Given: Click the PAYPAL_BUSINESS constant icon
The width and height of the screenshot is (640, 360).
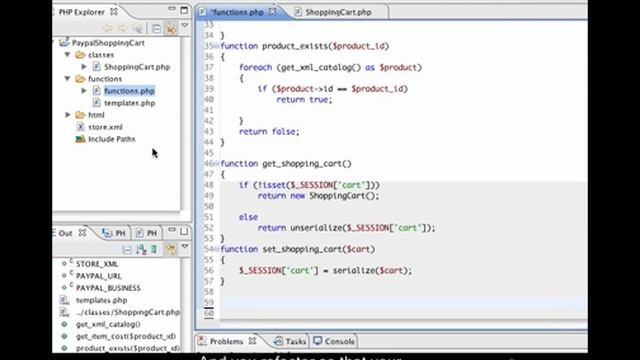Looking at the screenshot, I should (x=64, y=288).
